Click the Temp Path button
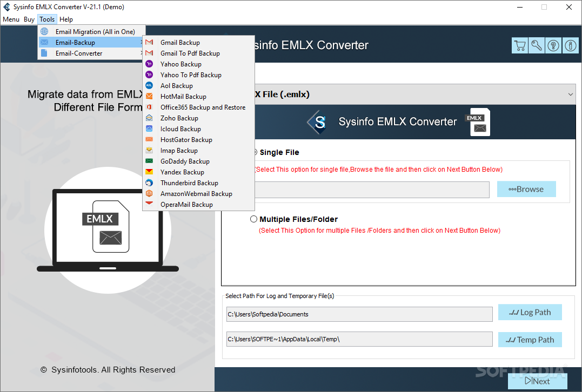Screen dimensions: 582x392 click(530, 340)
